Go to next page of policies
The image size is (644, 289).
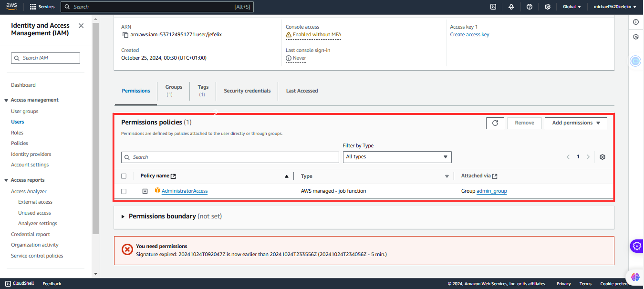[588, 157]
